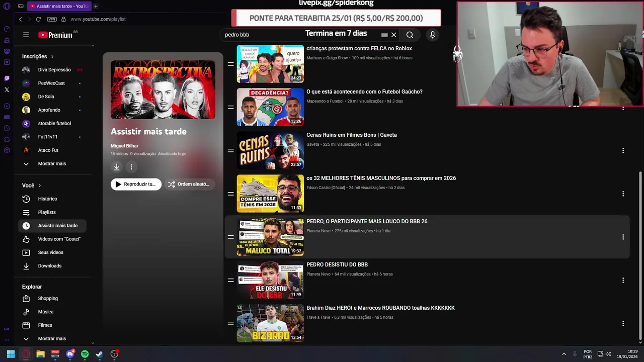Open Edson Castro [Oficial] channel link
This screenshot has height=362, width=644.
click(x=326, y=188)
